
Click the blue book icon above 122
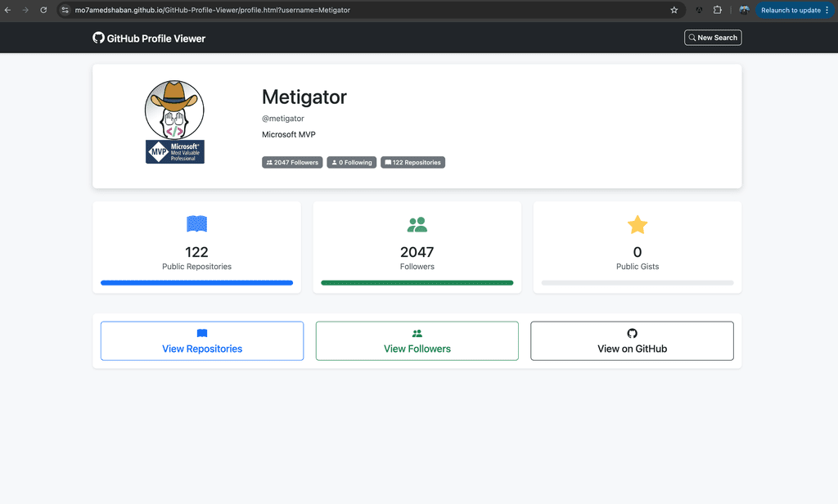(x=196, y=223)
